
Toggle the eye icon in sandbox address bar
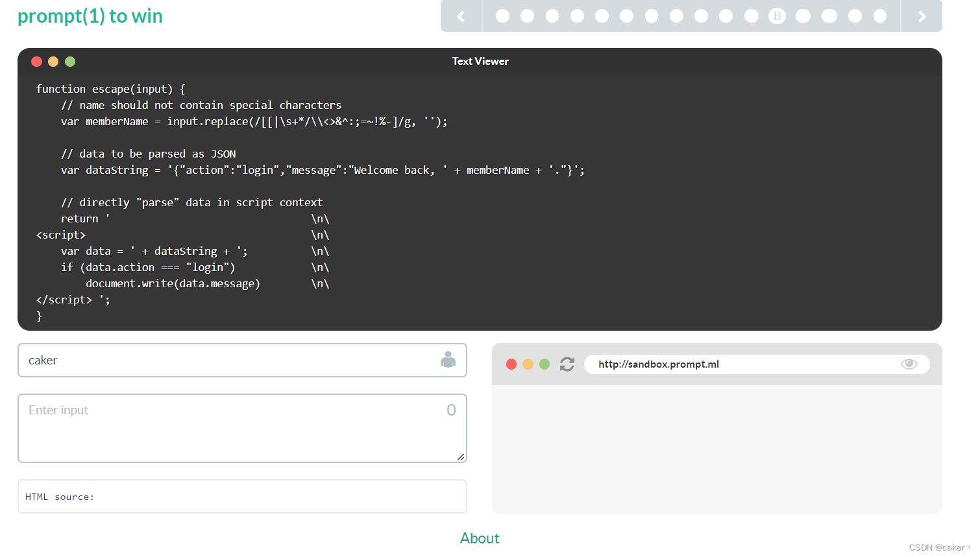[x=909, y=364]
